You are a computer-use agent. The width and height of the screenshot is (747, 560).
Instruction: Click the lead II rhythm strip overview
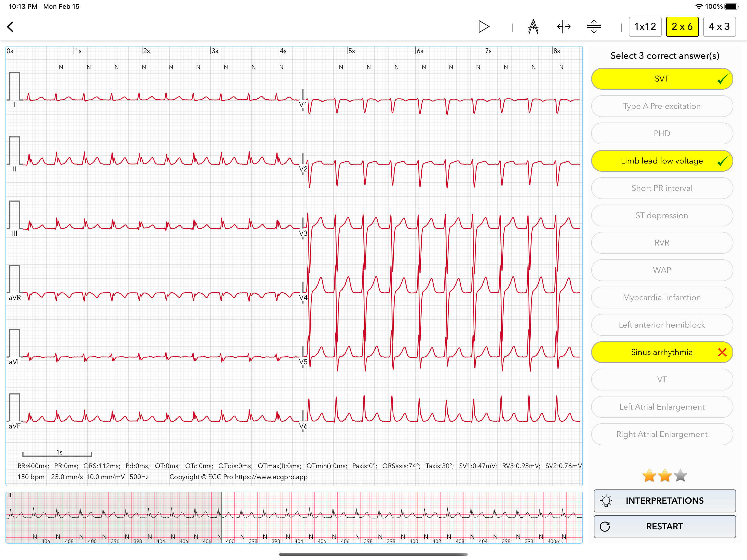[294, 517]
